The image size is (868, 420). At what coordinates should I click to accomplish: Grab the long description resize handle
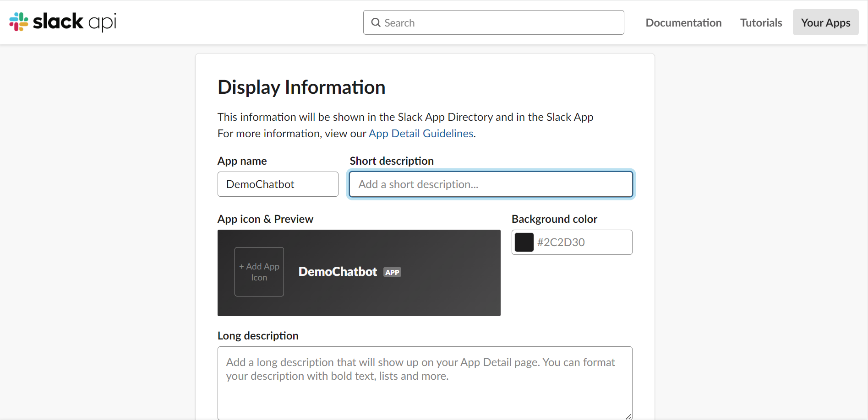(628, 416)
